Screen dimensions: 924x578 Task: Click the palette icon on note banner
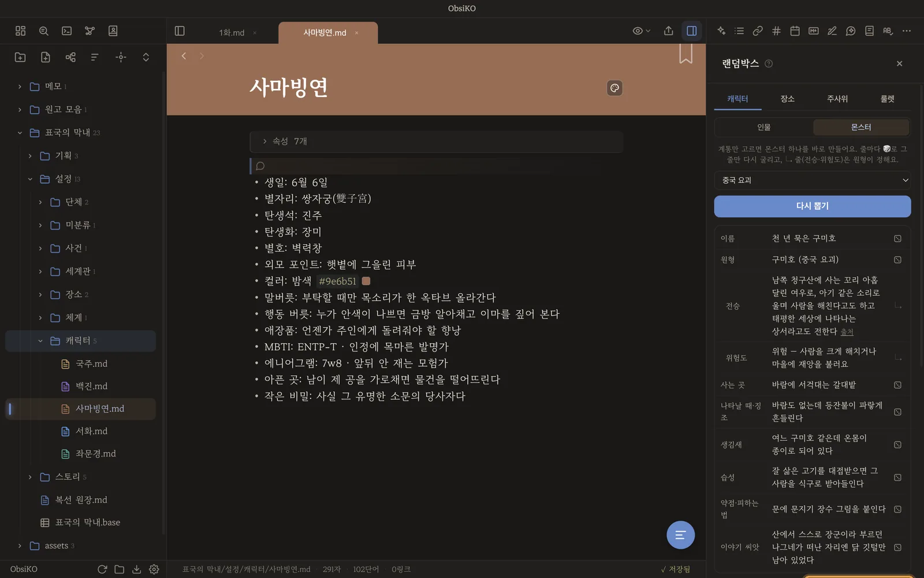point(614,88)
